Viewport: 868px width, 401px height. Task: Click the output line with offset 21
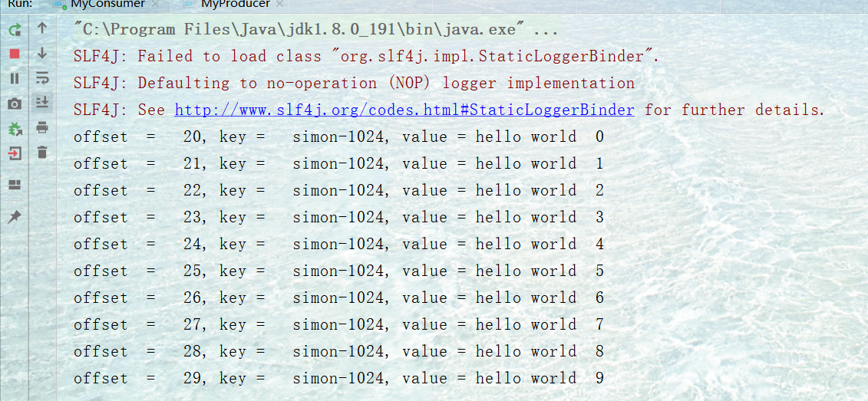tap(338, 164)
